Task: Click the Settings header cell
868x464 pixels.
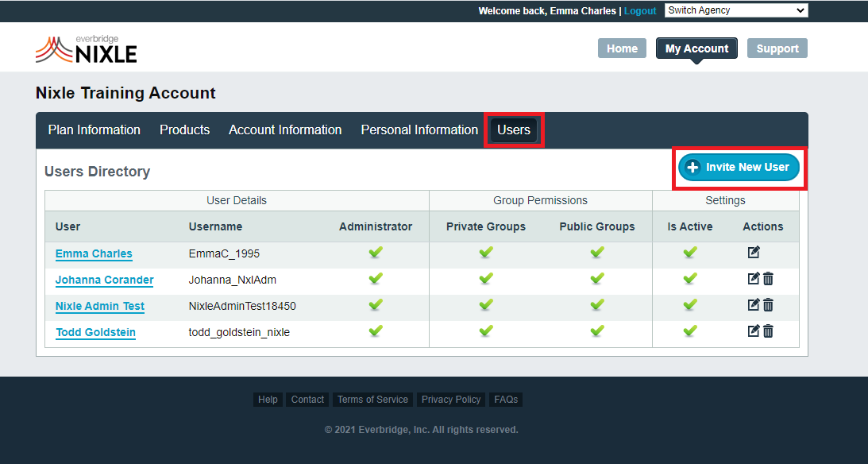Action: coord(725,200)
